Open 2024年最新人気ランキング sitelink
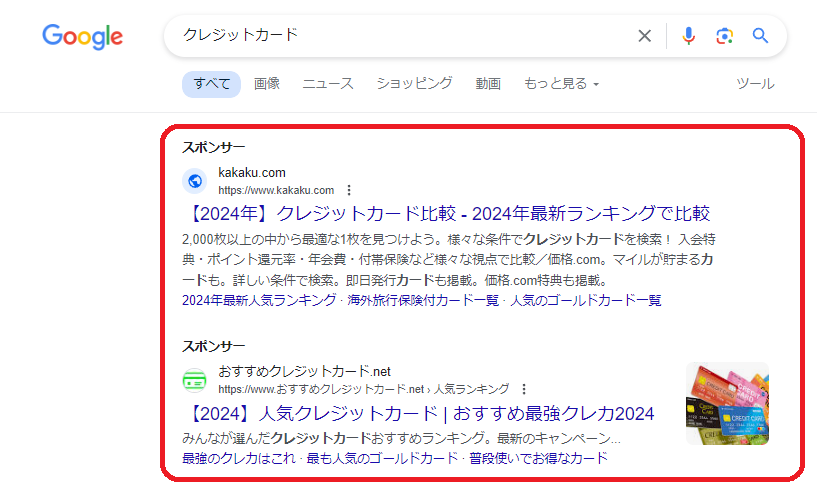The height and width of the screenshot is (487, 817). point(259,301)
